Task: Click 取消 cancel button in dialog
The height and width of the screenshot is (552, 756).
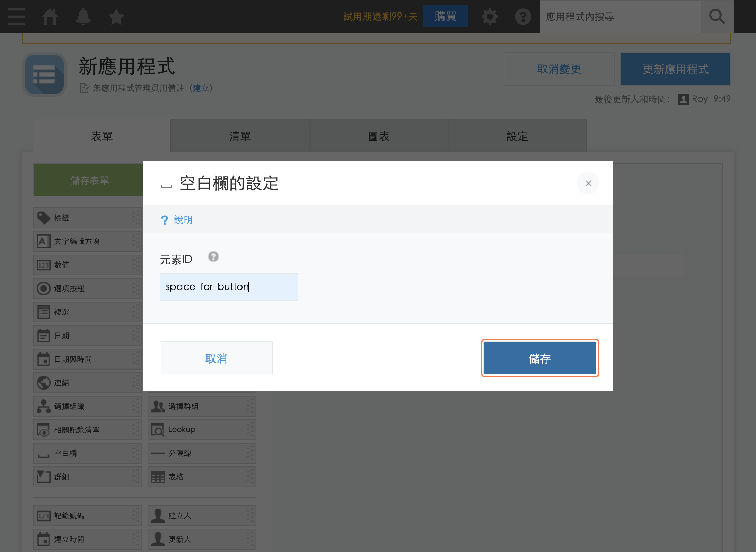Action: click(x=216, y=358)
